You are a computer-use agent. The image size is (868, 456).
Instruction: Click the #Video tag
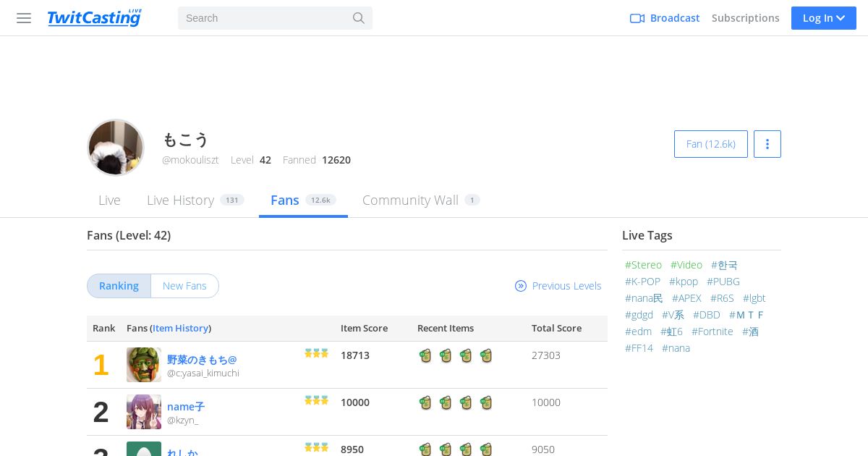point(686,265)
